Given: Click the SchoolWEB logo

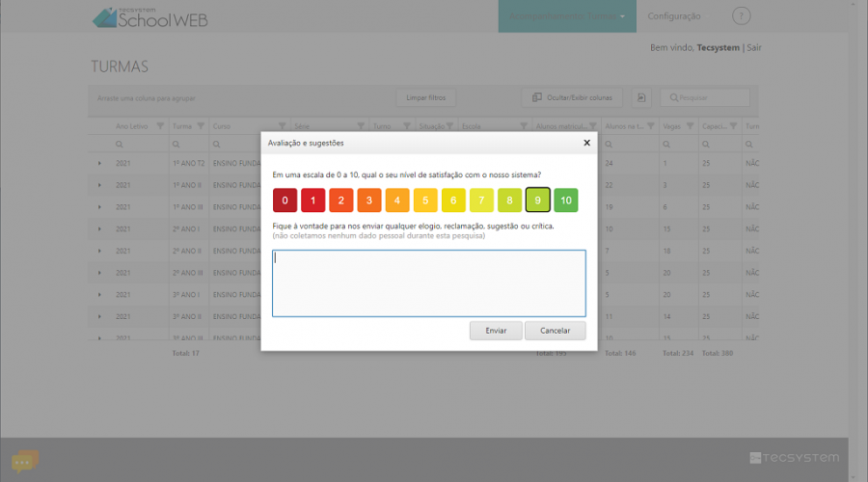Looking at the screenshot, I should click(x=149, y=17).
